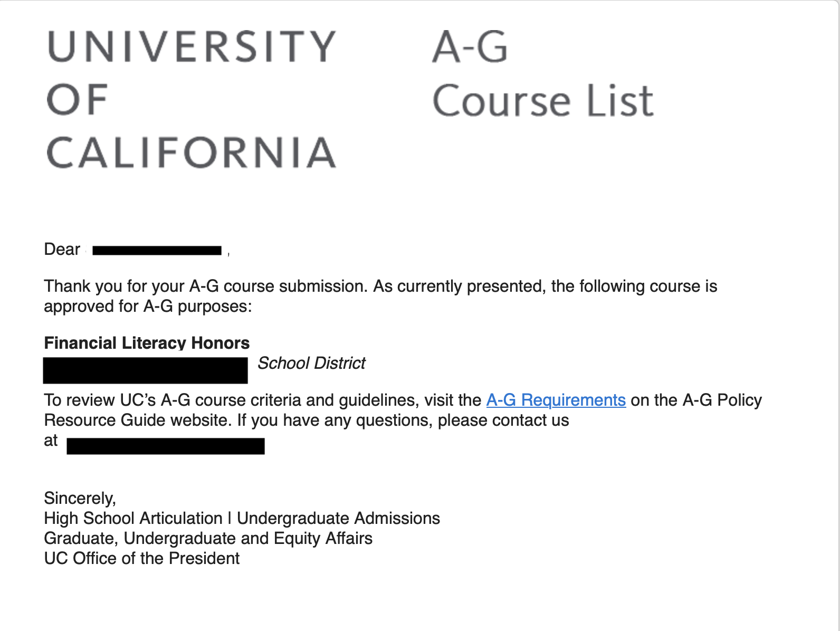Open the A-G Requirements link
The width and height of the screenshot is (840, 631).
(x=556, y=400)
